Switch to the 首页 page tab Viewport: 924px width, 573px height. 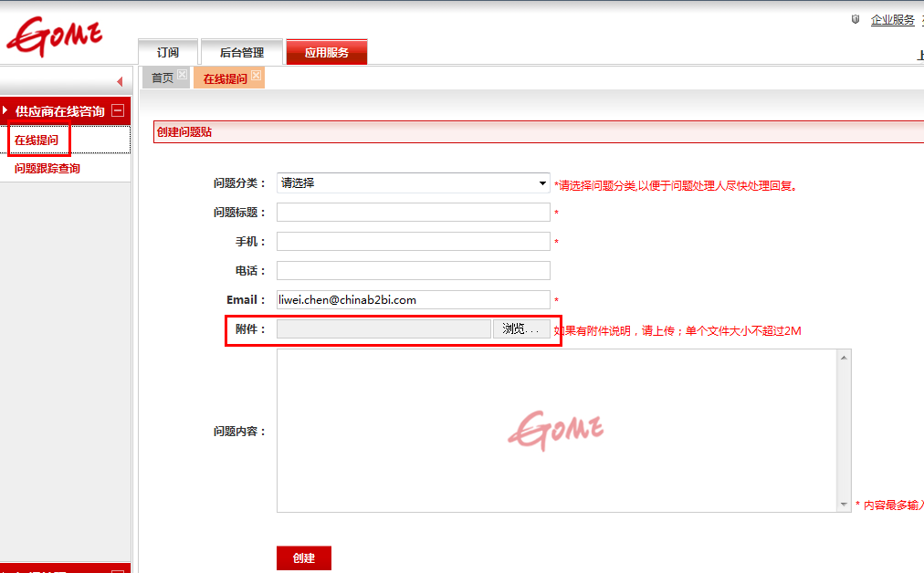coord(163,78)
